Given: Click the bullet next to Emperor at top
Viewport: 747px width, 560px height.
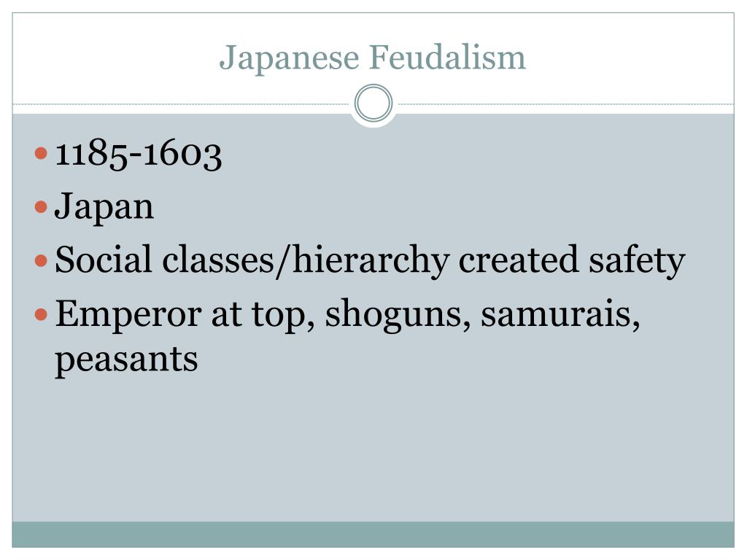Looking at the screenshot, I should click(42, 314).
